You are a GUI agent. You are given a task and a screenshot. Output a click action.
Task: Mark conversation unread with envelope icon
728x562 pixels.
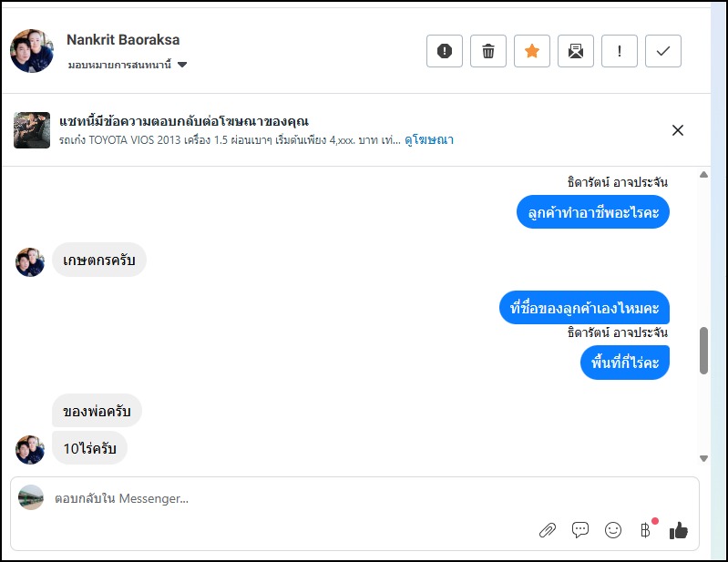(x=576, y=51)
